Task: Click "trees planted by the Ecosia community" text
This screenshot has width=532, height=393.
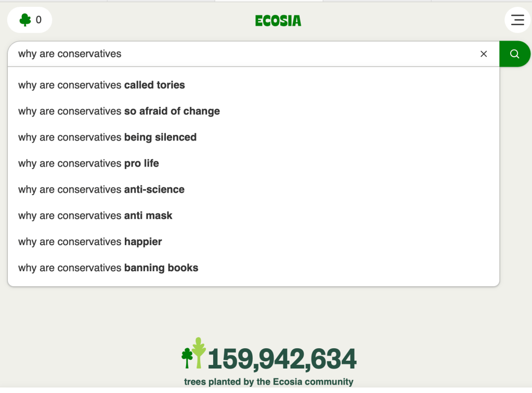Action: pos(268,382)
